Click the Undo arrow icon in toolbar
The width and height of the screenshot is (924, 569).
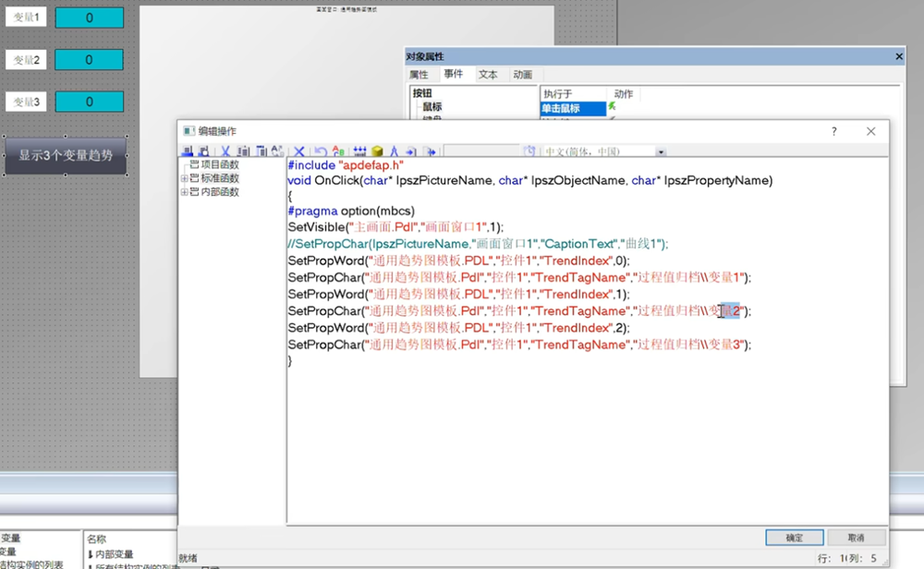click(320, 151)
